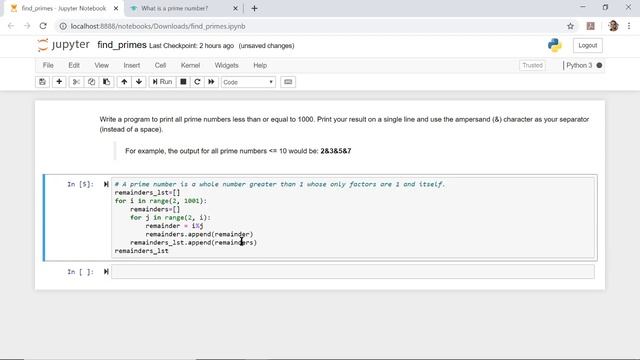
Task: Copy selected cells icon
Action: click(91, 82)
